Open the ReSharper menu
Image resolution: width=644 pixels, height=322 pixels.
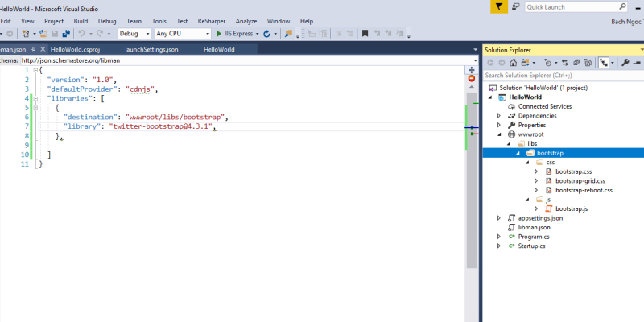pyautogui.click(x=212, y=20)
